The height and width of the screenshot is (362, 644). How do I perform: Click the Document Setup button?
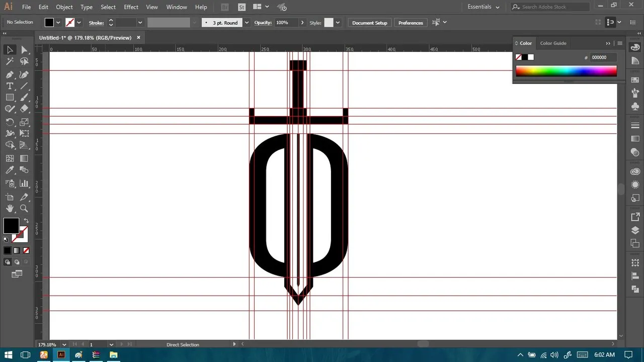(370, 23)
